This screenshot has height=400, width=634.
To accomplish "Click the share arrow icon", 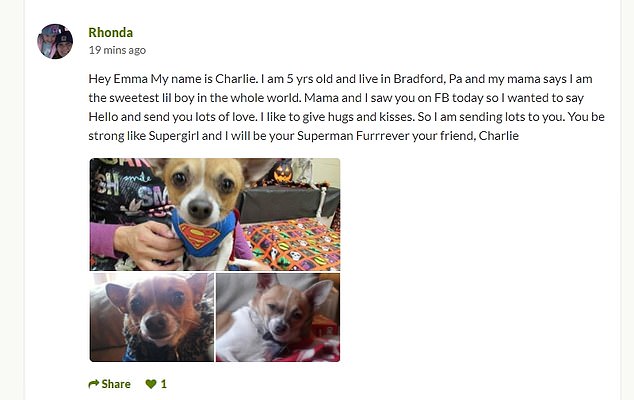I will point(95,384).
